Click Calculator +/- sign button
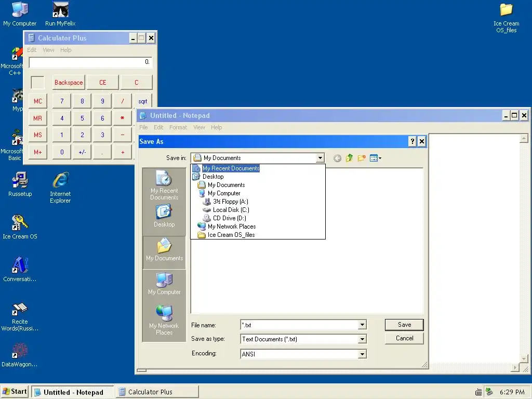The height and width of the screenshot is (399, 532). [82, 152]
